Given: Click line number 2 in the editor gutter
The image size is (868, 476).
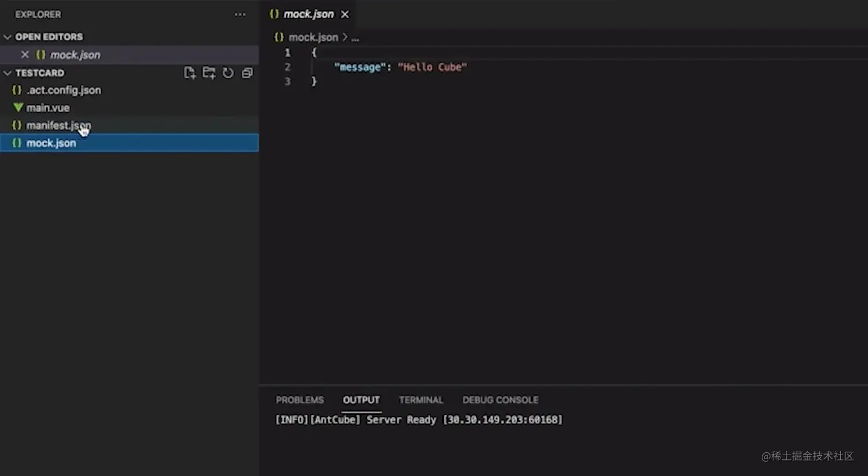Looking at the screenshot, I should (x=287, y=67).
